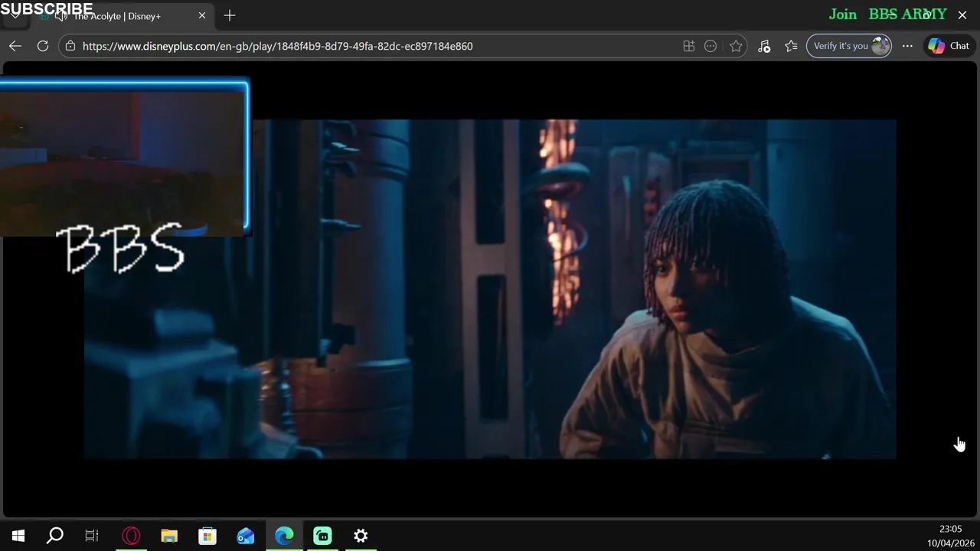Open the split screen / apps icon in address bar

pyautogui.click(x=689, y=46)
